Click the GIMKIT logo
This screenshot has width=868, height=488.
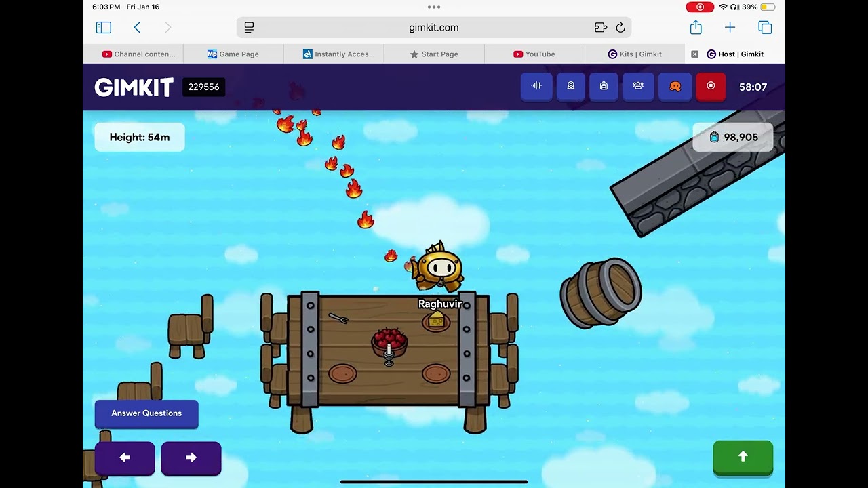134,87
